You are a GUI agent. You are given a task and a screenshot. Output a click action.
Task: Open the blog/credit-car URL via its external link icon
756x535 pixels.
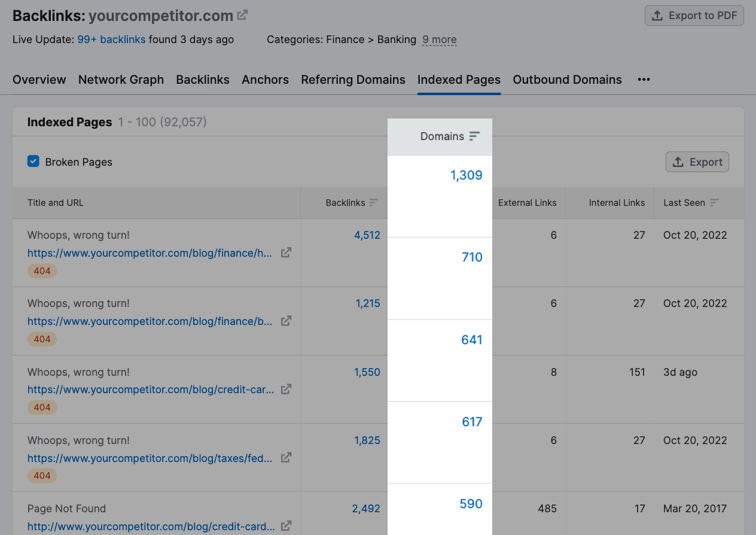286,390
